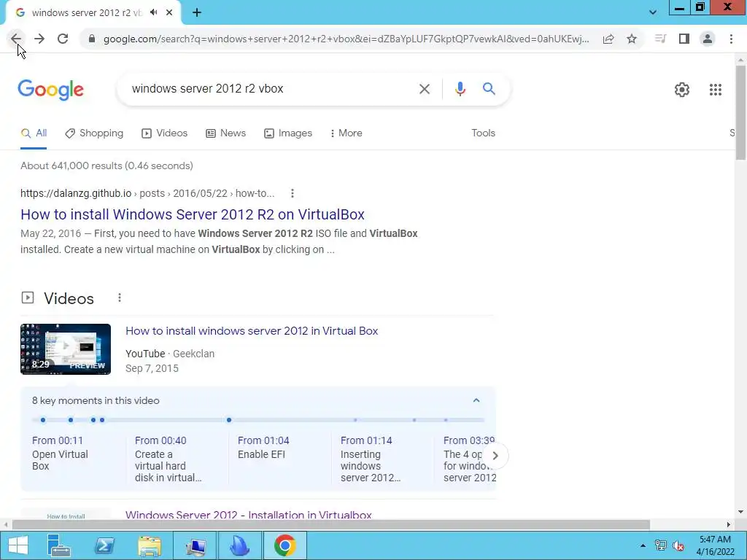Open the search Tools options
The image size is (747, 560).
tap(483, 133)
